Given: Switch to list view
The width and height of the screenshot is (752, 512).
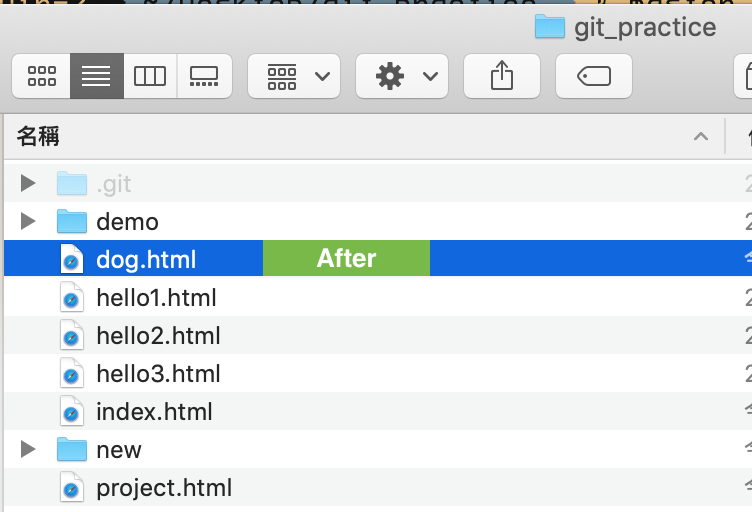Looking at the screenshot, I should pos(96,76).
